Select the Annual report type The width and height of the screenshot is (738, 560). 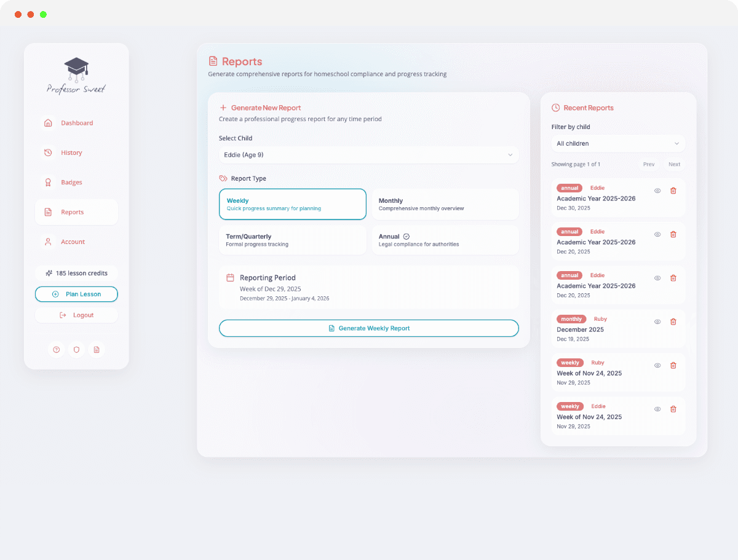click(445, 240)
